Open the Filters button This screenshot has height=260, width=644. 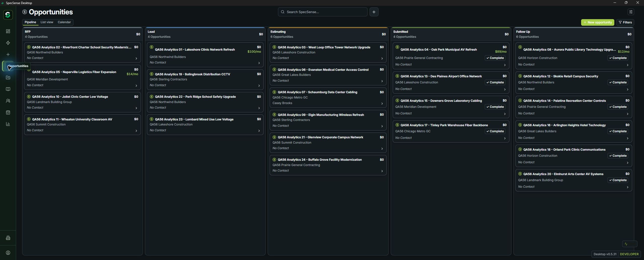pyautogui.click(x=625, y=22)
